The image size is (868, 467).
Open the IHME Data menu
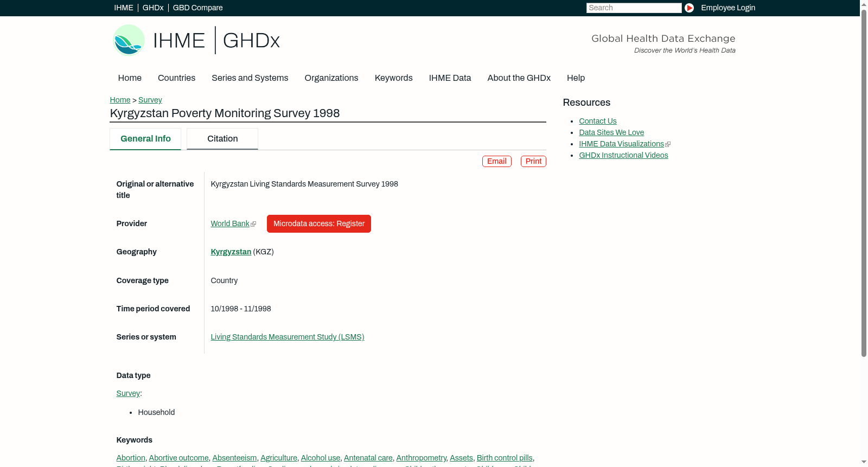450,78
